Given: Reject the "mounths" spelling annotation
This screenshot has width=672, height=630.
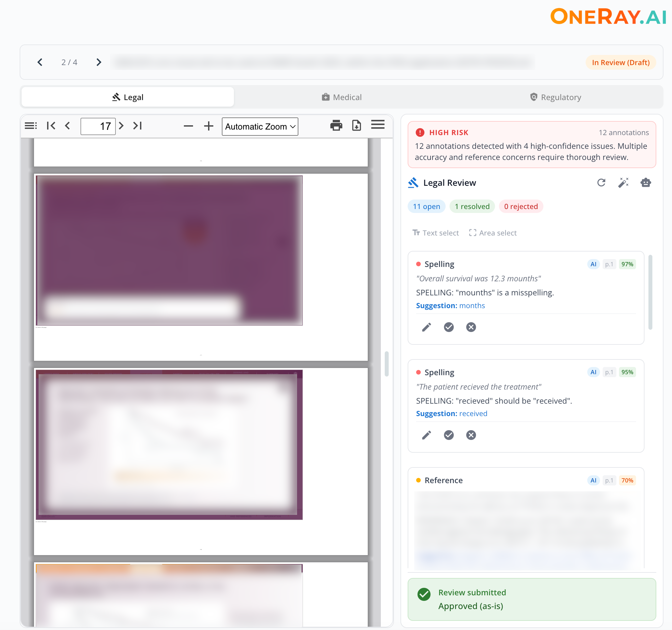Looking at the screenshot, I should tap(471, 327).
